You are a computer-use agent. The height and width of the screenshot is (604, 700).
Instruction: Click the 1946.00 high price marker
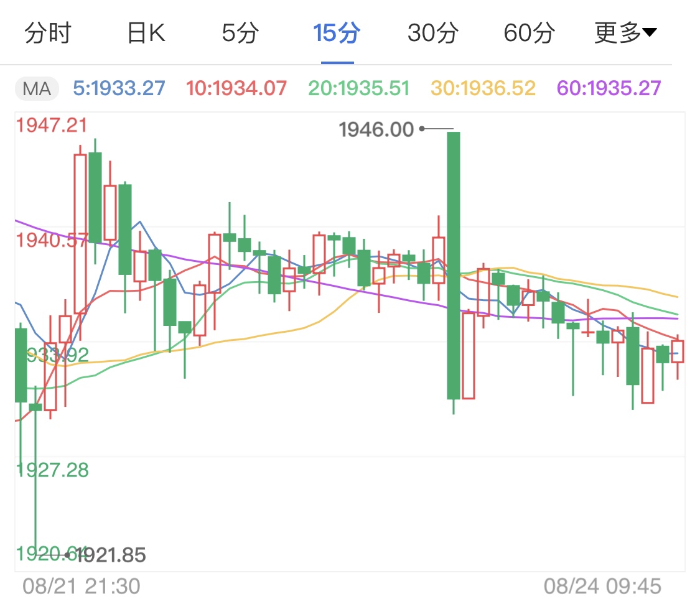(x=376, y=129)
